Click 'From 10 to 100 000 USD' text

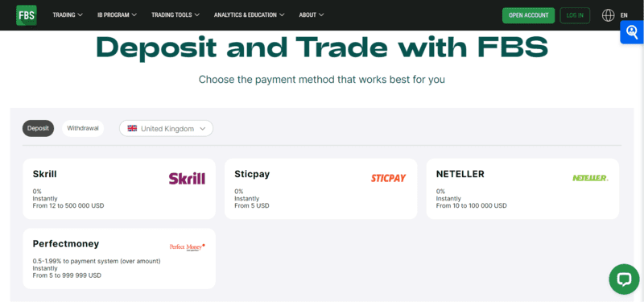[x=471, y=205]
